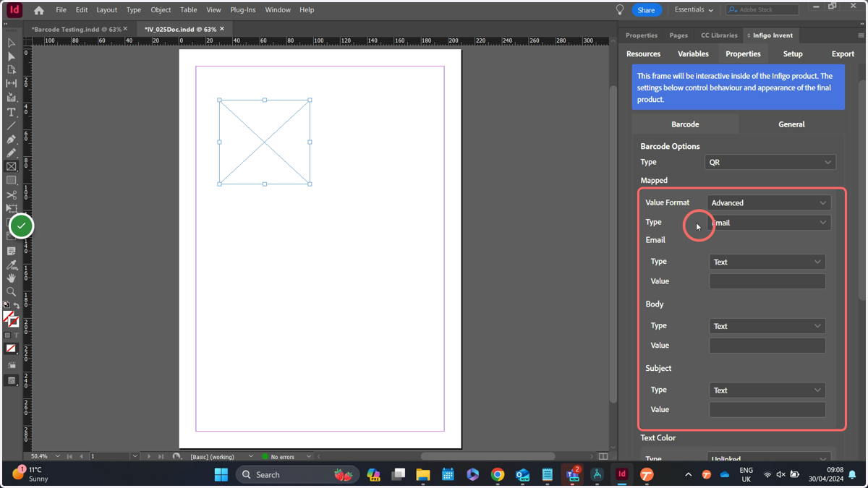Select the Zoom tool

(12, 292)
